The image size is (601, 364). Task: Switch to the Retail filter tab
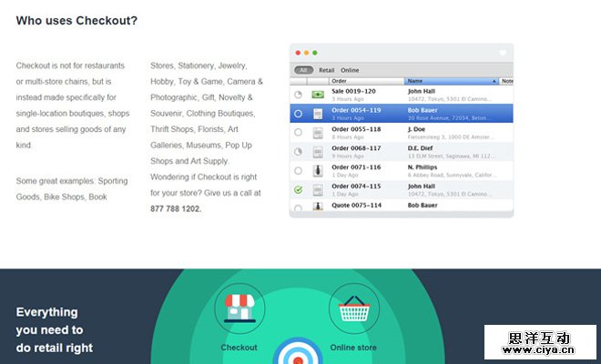(x=327, y=70)
